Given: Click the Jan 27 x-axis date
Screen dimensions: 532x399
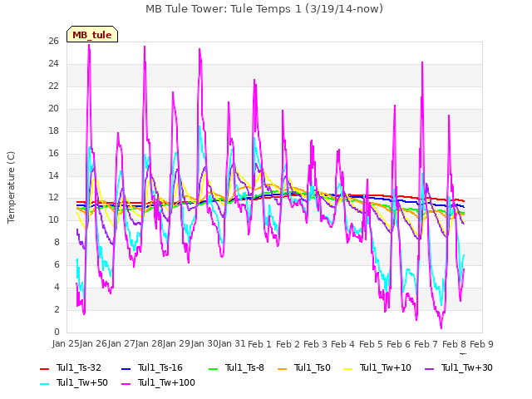Looking at the screenshot, I should pos(121,343).
